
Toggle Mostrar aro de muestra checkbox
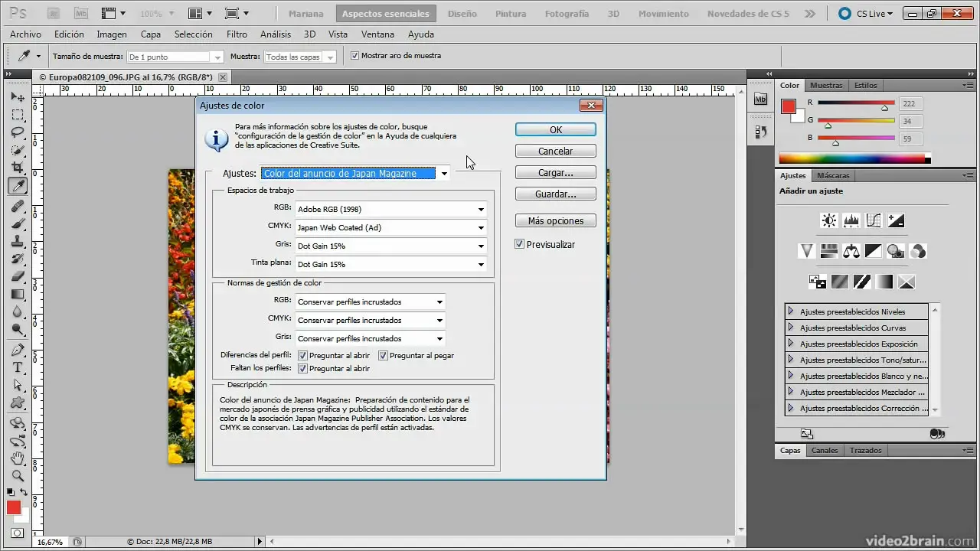(x=354, y=56)
